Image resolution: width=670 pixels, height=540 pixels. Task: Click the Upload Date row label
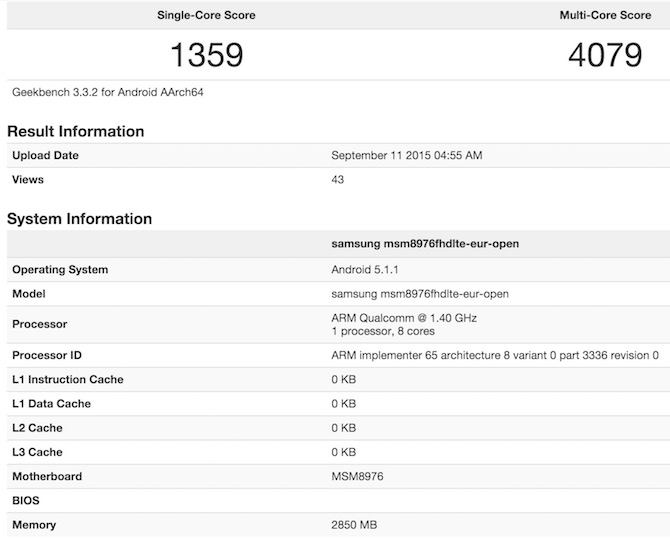point(45,155)
